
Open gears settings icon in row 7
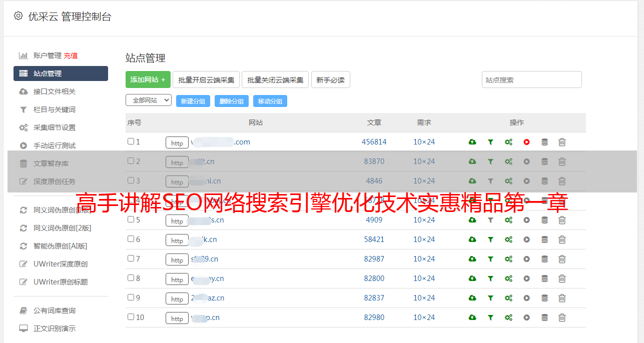tap(508, 259)
